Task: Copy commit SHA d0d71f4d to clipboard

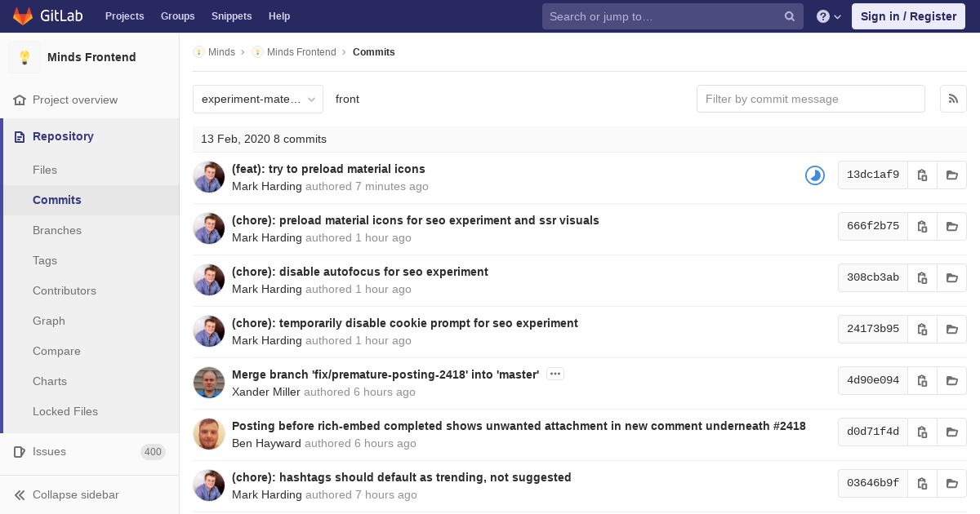Action: (922, 432)
